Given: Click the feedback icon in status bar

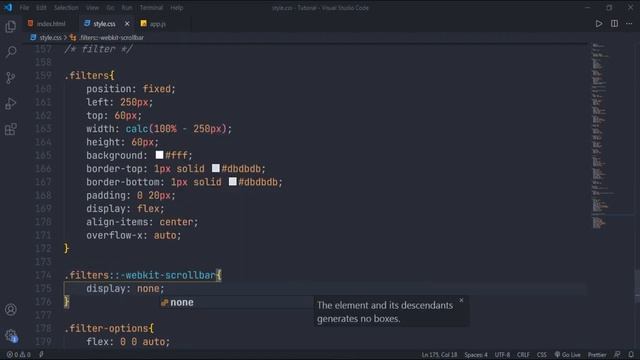Looking at the screenshot, I should (617, 355).
